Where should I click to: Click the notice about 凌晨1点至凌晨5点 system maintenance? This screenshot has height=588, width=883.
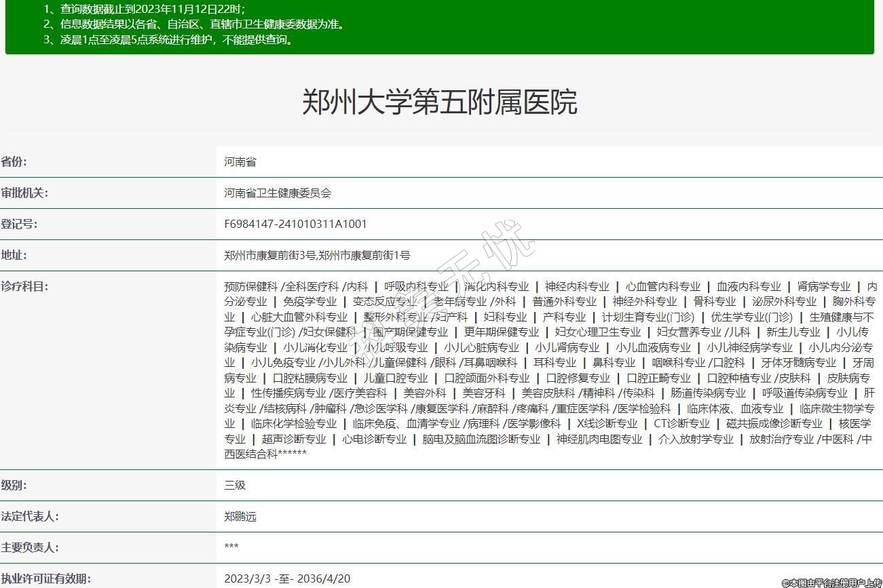point(168,39)
